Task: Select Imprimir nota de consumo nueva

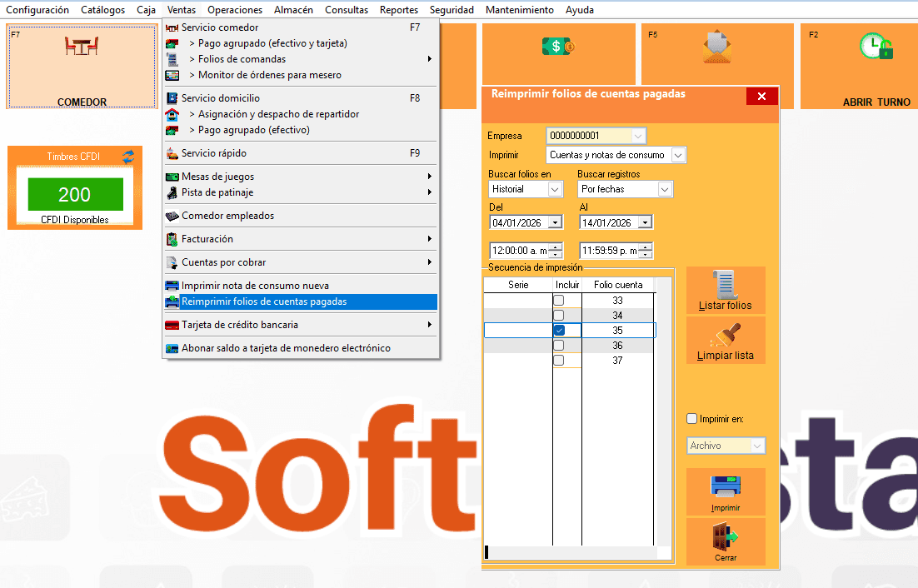Action: [x=255, y=286]
